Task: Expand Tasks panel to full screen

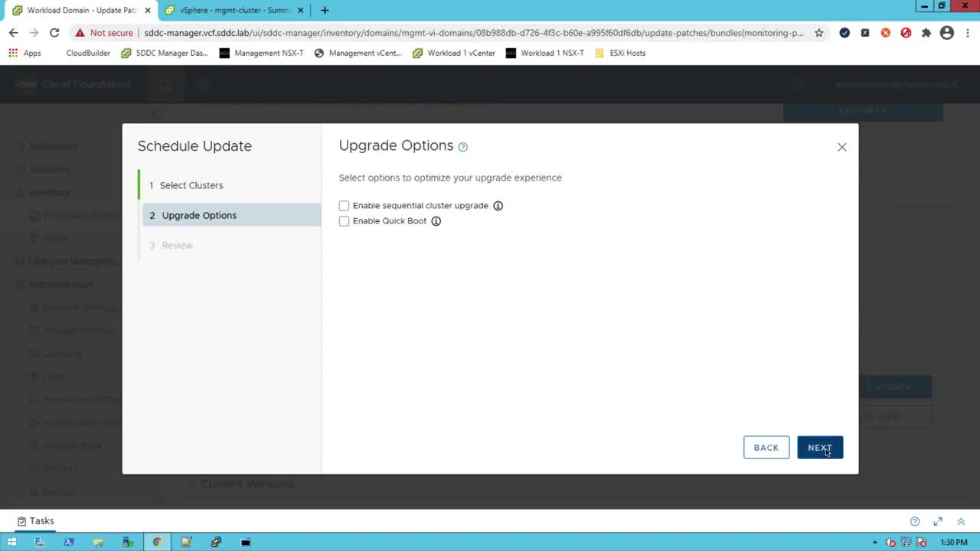Action: (938, 521)
